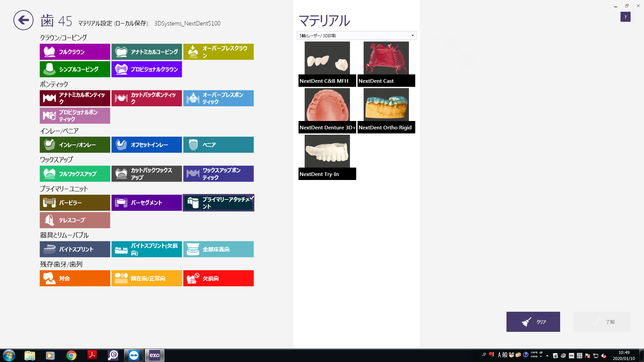The height and width of the screenshot is (362, 644).
Task: Choose バーセグメント tile
Action: pyautogui.click(x=147, y=203)
